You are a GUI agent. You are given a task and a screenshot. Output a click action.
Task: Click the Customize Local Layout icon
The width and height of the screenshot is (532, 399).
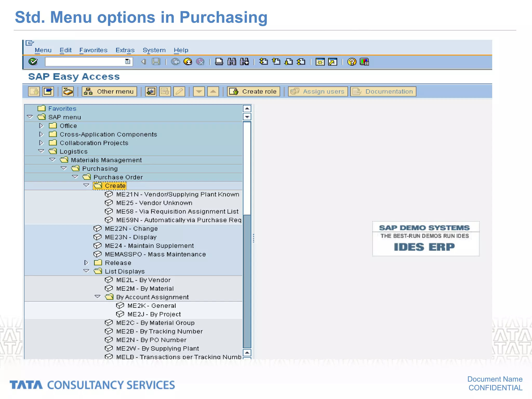point(364,62)
